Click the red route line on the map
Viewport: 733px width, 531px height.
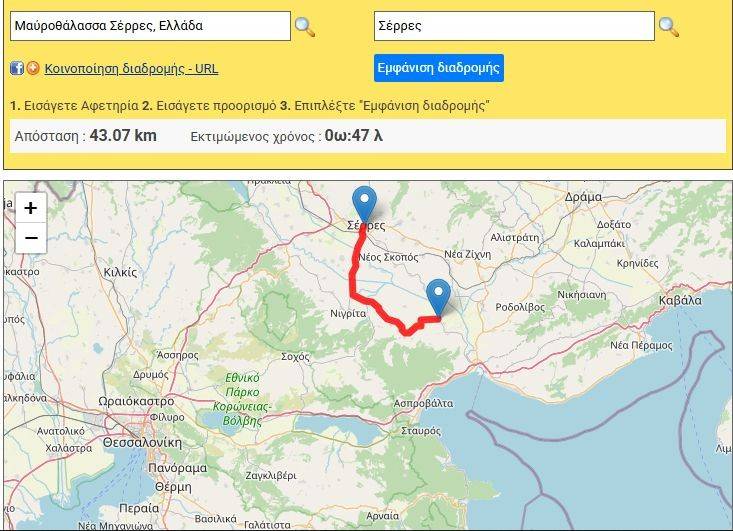pos(353,280)
